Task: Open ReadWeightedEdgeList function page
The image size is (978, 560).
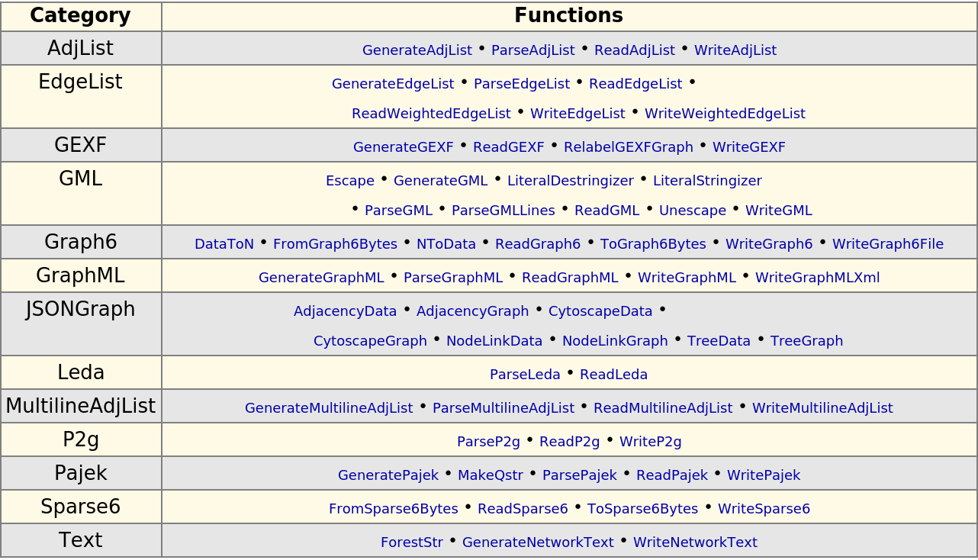Action: pyautogui.click(x=431, y=114)
